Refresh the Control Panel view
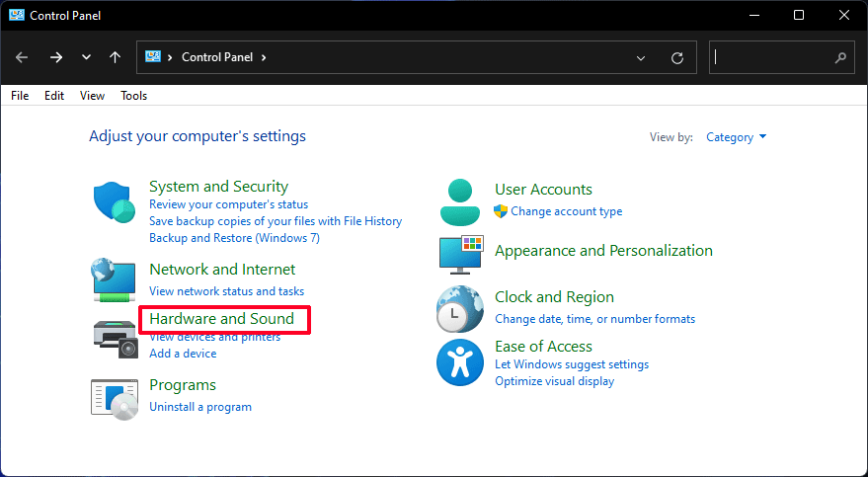Viewport: 868px width, 477px height. [677, 57]
